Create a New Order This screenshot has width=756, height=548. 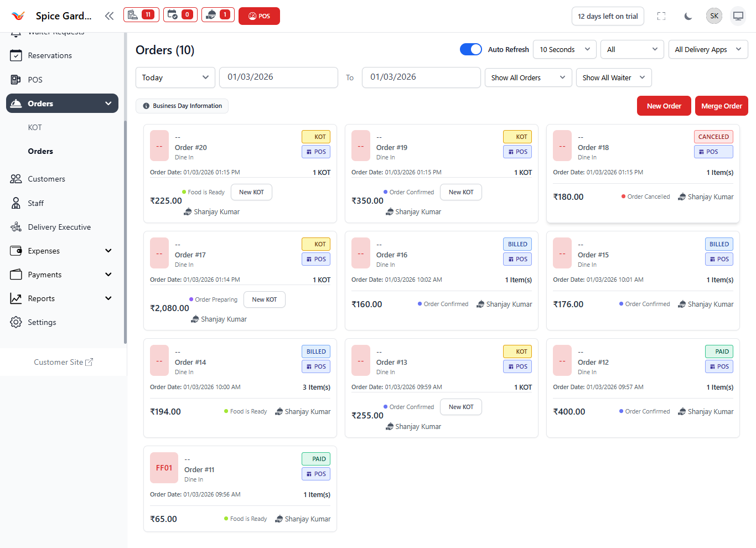pos(664,105)
